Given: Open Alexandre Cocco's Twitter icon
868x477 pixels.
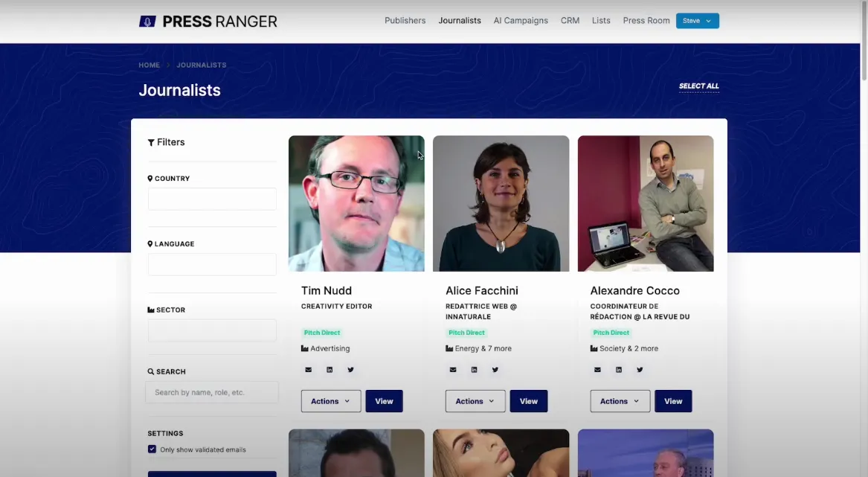Looking at the screenshot, I should point(640,370).
